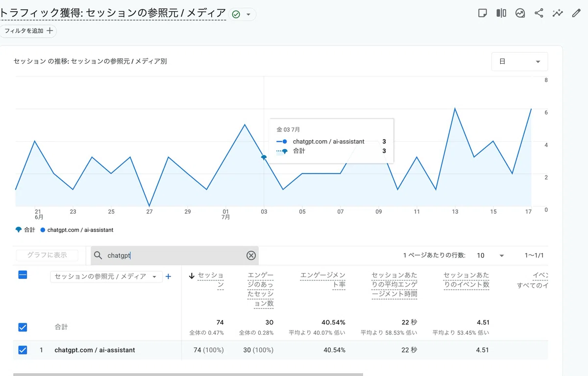Screen dimensions: 588x376
Task: Click セッションあたりの平均エンゲージメント時間 header
Action: pos(394,285)
